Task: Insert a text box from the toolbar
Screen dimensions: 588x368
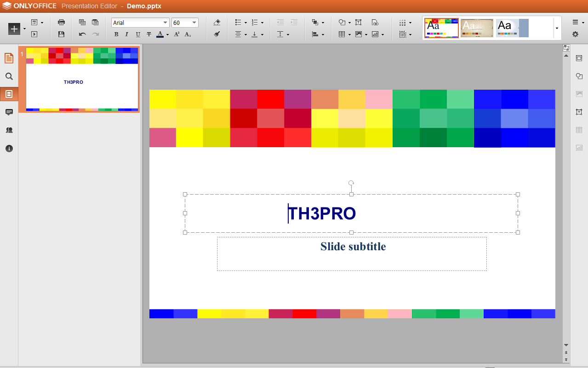Action: [x=359, y=23]
